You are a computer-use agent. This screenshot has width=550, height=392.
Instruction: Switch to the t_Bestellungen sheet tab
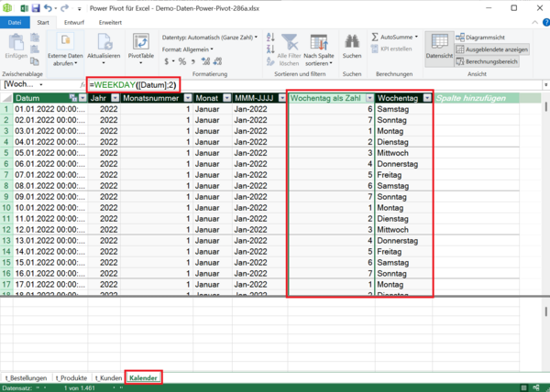click(25, 376)
